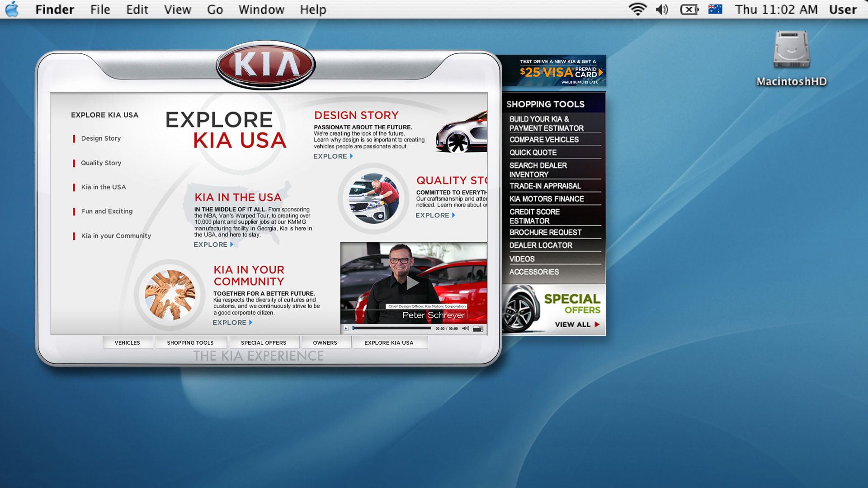868x488 pixels.
Task: Click the arrow next to Design Story Explore
Action: pos(351,156)
